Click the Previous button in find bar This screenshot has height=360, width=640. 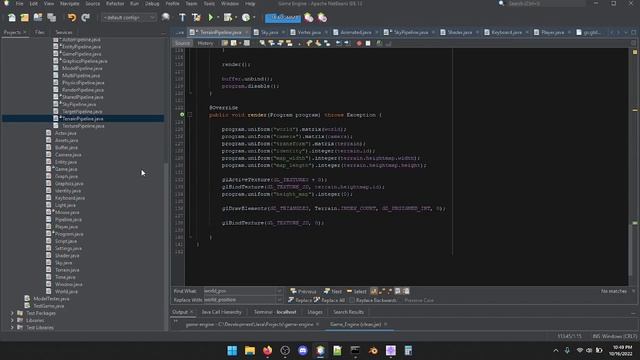[x=303, y=291]
